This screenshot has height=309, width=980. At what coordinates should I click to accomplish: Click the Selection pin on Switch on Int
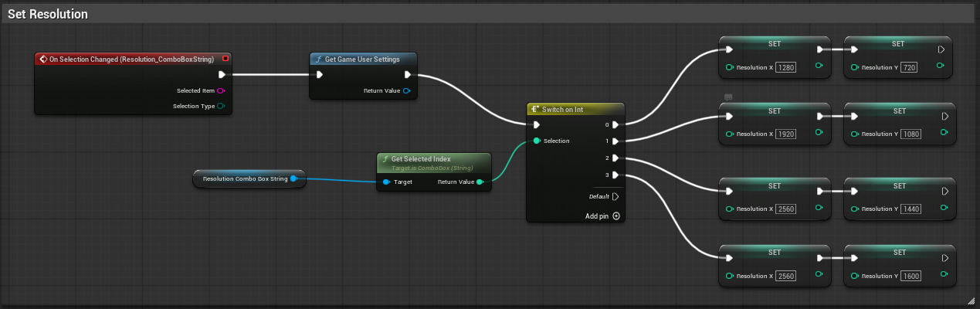point(537,141)
